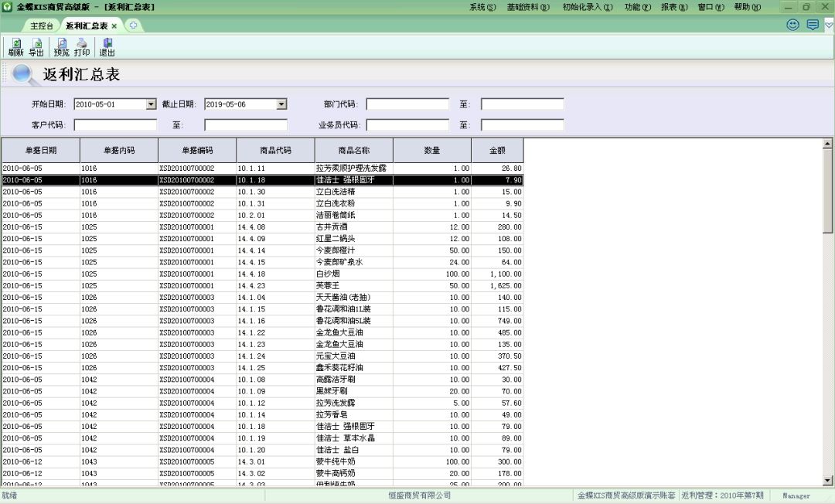Screen dimensions: 835x504
Task: Select the row 蒙牛纯牛奶
Action: [263, 461]
